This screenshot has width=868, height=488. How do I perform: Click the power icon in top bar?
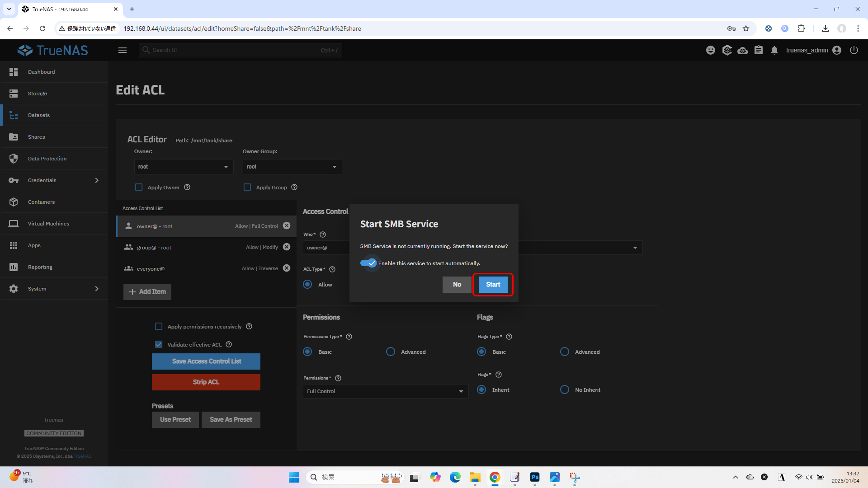pyautogui.click(x=854, y=50)
